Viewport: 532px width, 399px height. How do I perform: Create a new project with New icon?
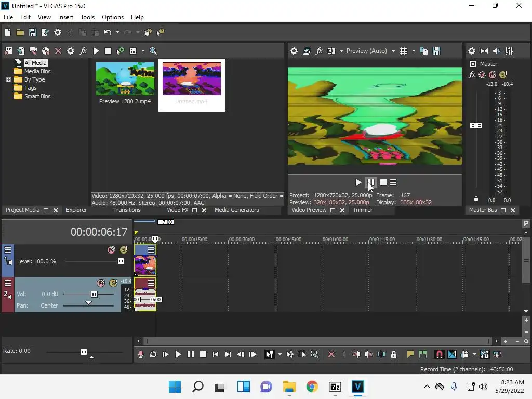(8, 32)
